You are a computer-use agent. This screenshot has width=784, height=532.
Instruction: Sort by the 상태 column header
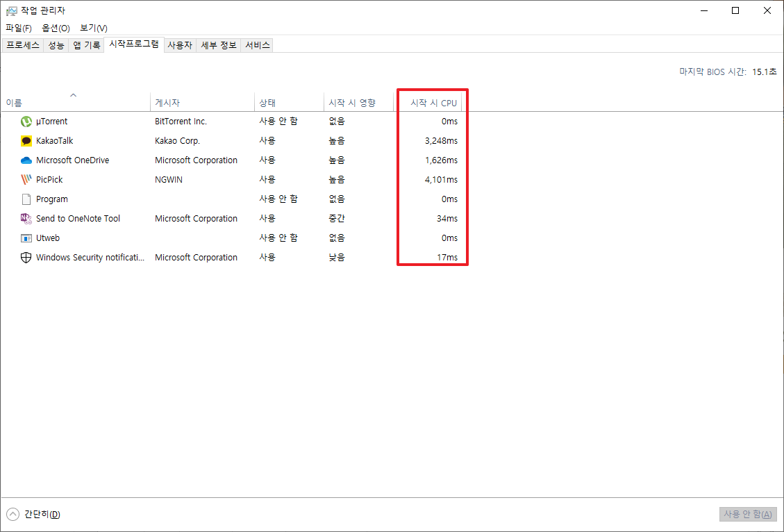pos(289,103)
